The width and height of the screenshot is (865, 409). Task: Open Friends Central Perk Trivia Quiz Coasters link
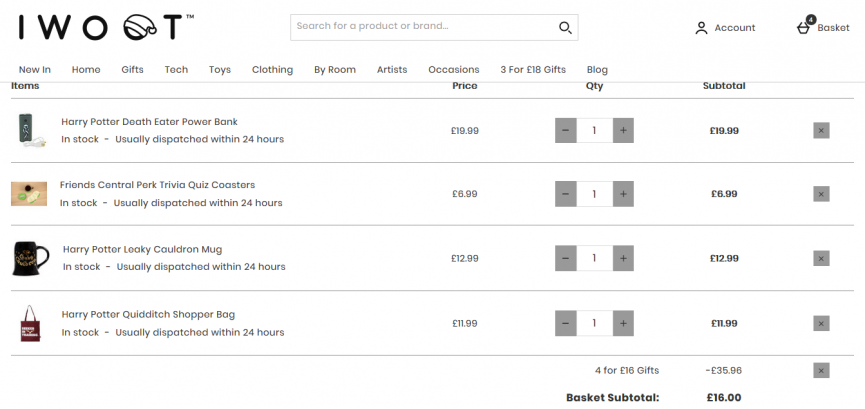click(x=157, y=185)
